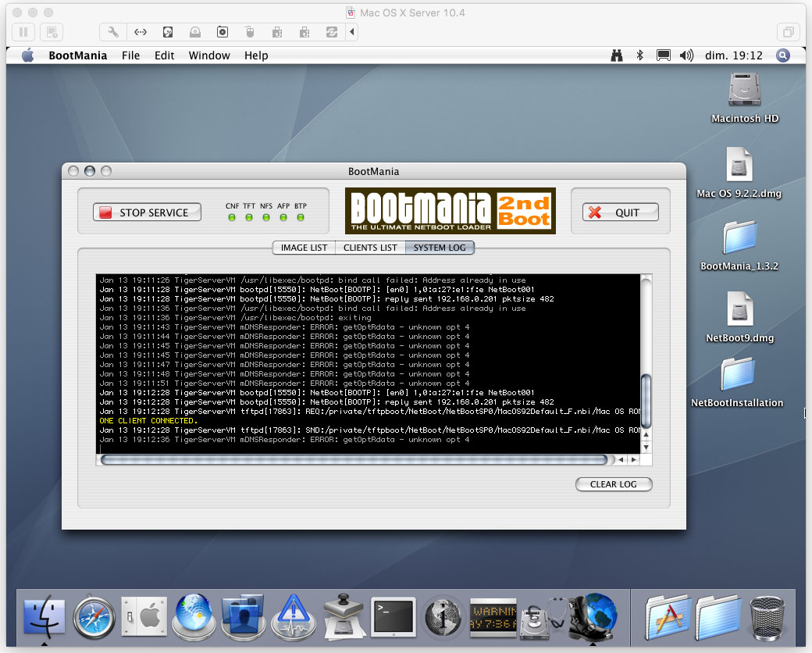Quit BootMania with the QUIT button
The width and height of the screenshot is (812, 653).
click(621, 212)
